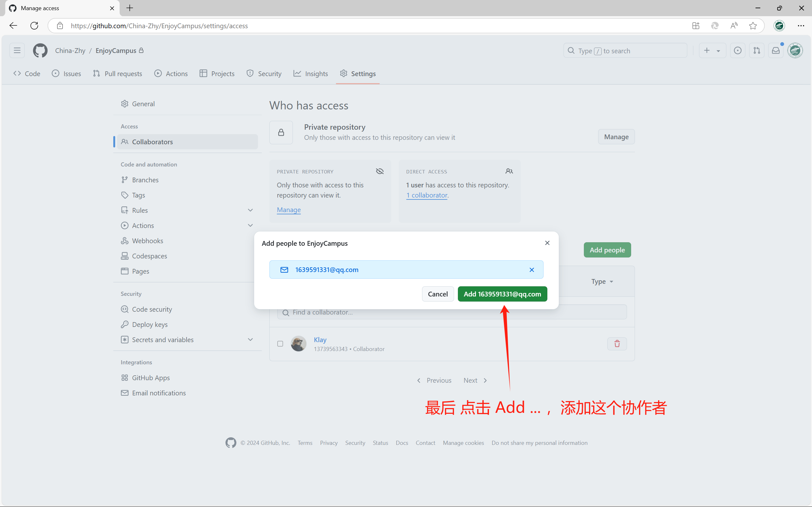Cancel the Add people dialog
The width and height of the screenshot is (812, 507).
pyautogui.click(x=438, y=294)
